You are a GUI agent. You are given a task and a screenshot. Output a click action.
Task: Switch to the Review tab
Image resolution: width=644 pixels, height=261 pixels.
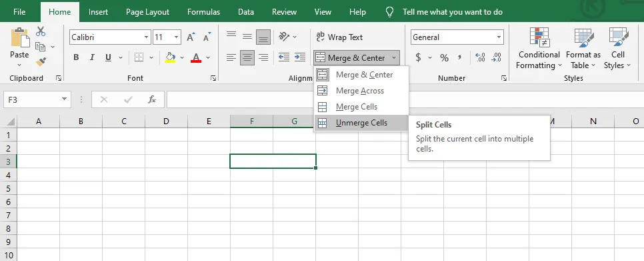284,12
